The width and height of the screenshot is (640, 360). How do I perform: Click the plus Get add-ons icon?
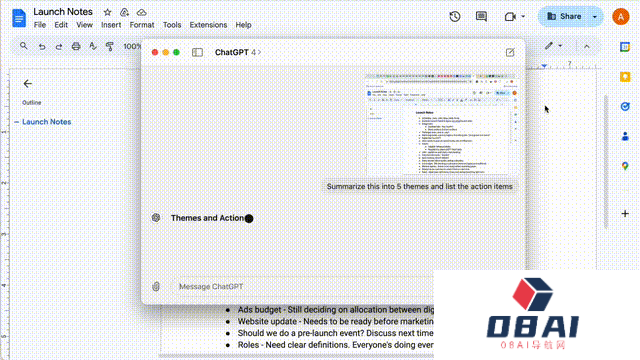point(625,213)
